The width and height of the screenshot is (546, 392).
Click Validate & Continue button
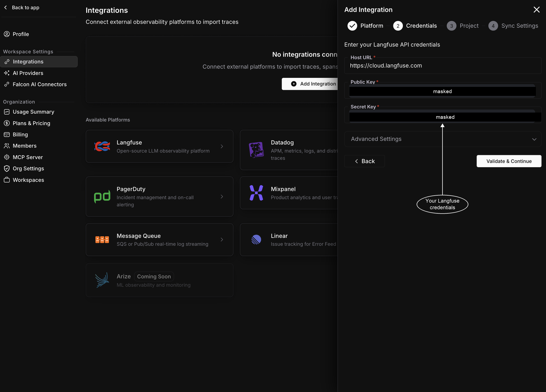tap(509, 161)
